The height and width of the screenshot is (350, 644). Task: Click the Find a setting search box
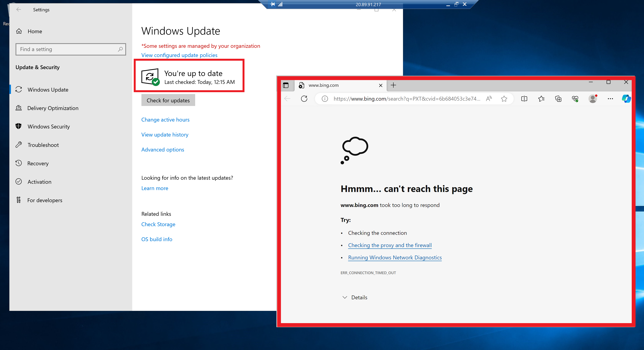[x=71, y=49]
